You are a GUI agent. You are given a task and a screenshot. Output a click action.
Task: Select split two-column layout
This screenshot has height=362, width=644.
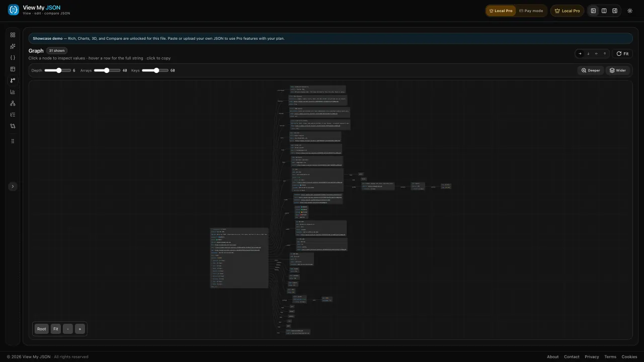tap(604, 11)
